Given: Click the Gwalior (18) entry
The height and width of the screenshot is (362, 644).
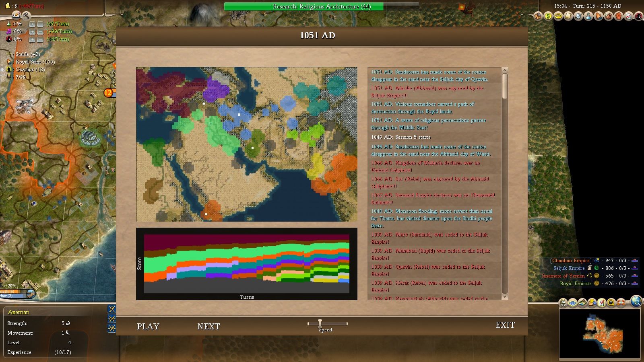Looking at the screenshot, I should 30,70.
